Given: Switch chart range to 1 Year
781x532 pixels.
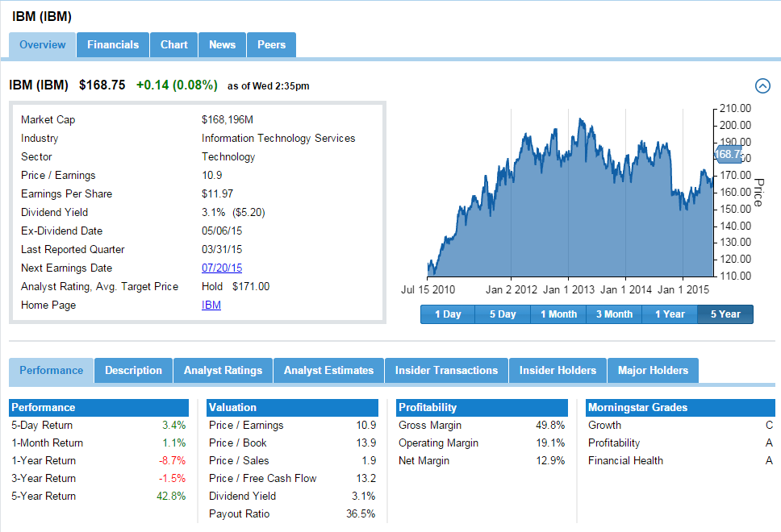Looking at the screenshot, I should click(670, 314).
